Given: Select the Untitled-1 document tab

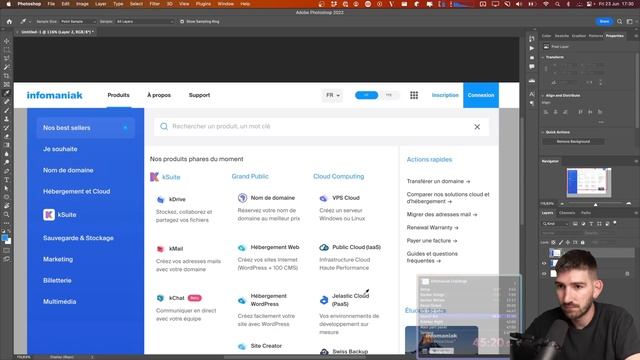Looking at the screenshot, I should tap(57, 32).
